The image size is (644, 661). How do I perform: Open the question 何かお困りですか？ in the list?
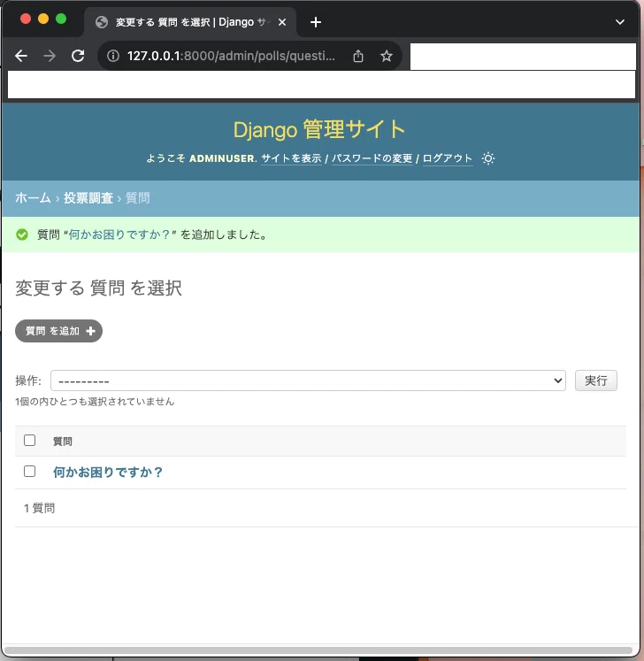coord(108,473)
